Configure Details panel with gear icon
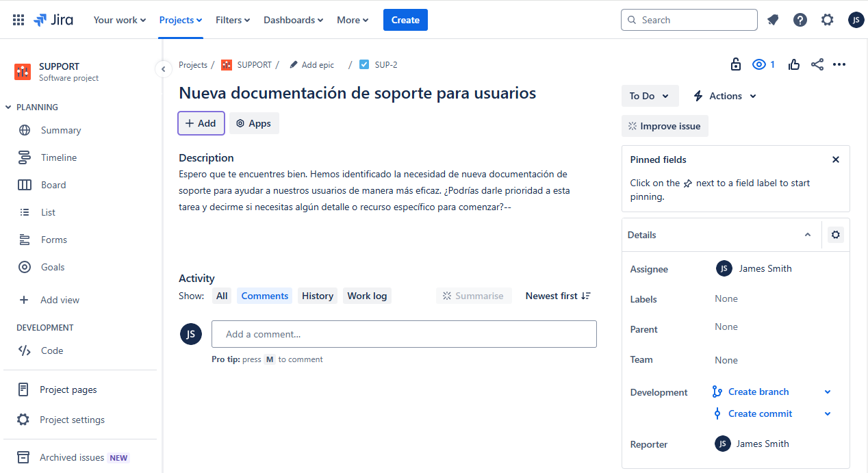Screen dimensions: 868x473 [x=835, y=235]
